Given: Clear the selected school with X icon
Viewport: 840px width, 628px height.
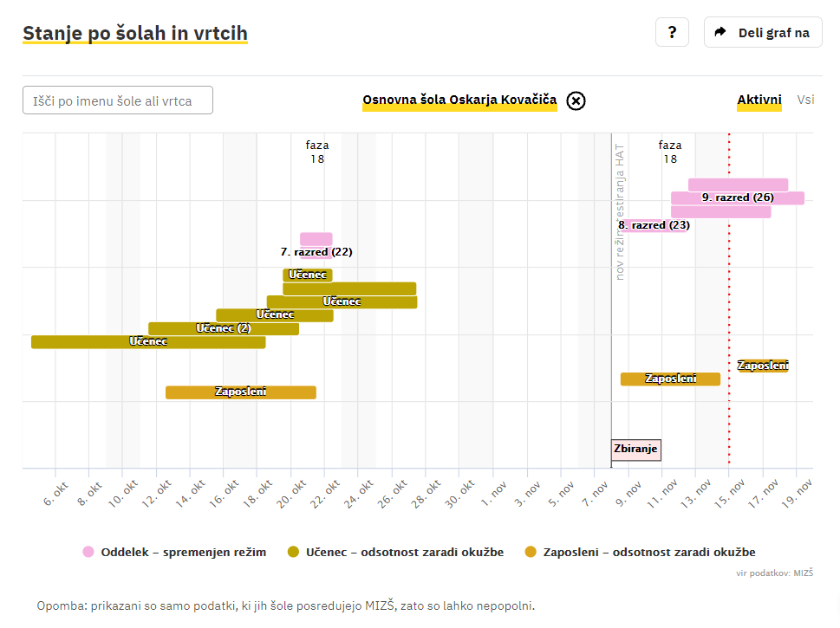Looking at the screenshot, I should pyautogui.click(x=576, y=100).
